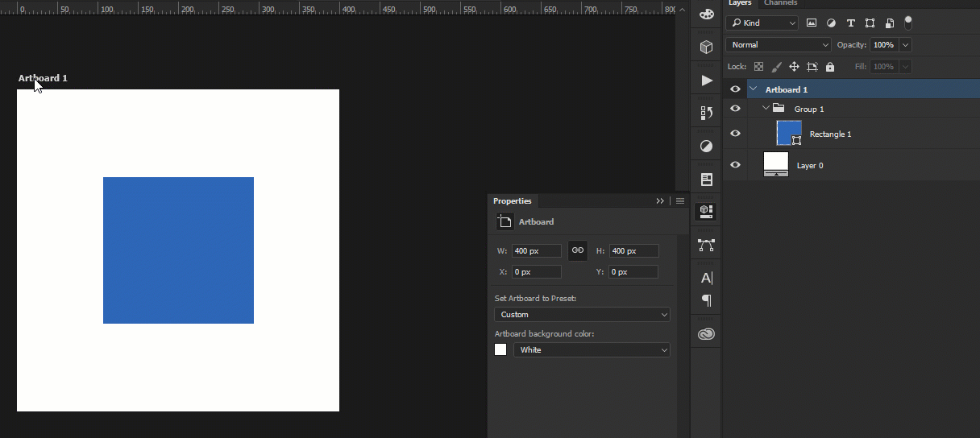The height and width of the screenshot is (438, 980).
Task: Switch to the Layers tab
Action: tap(740, 3)
